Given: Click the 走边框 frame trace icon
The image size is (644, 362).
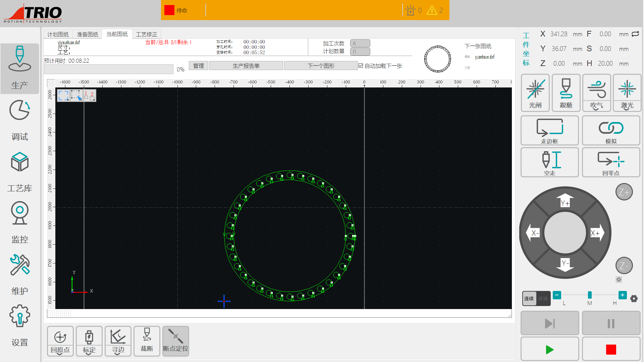Looking at the screenshot, I should coord(549,130).
